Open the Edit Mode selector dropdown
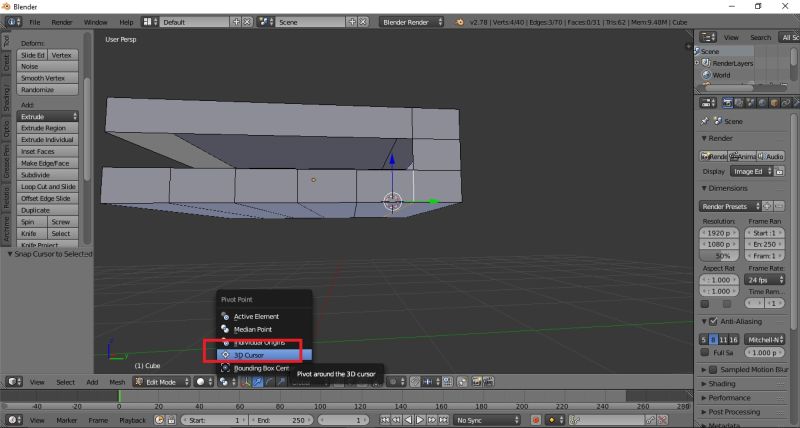The height and width of the screenshot is (428, 800). click(161, 382)
